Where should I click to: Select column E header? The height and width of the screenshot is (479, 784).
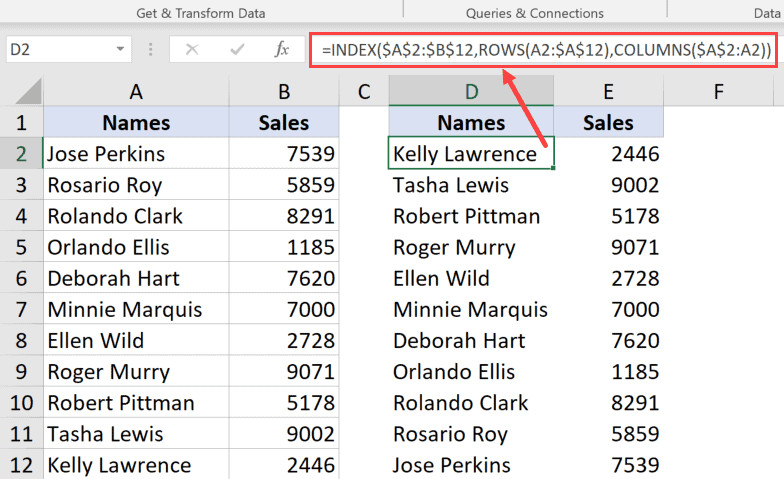608,92
